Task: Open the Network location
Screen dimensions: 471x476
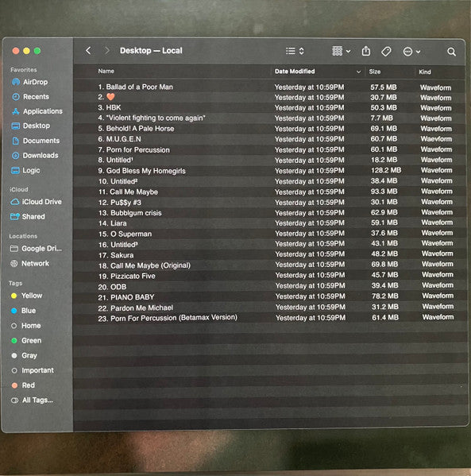Action: click(x=29, y=264)
